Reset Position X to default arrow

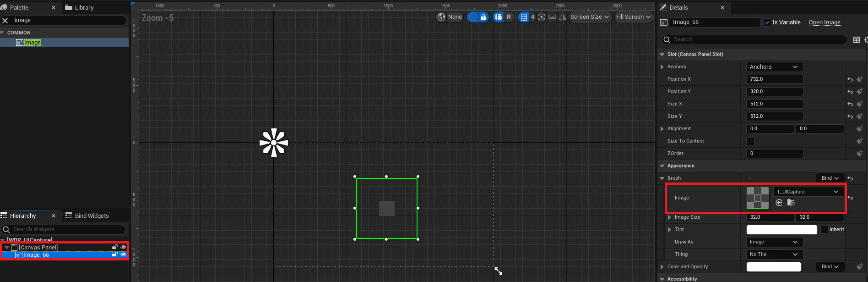850,79
